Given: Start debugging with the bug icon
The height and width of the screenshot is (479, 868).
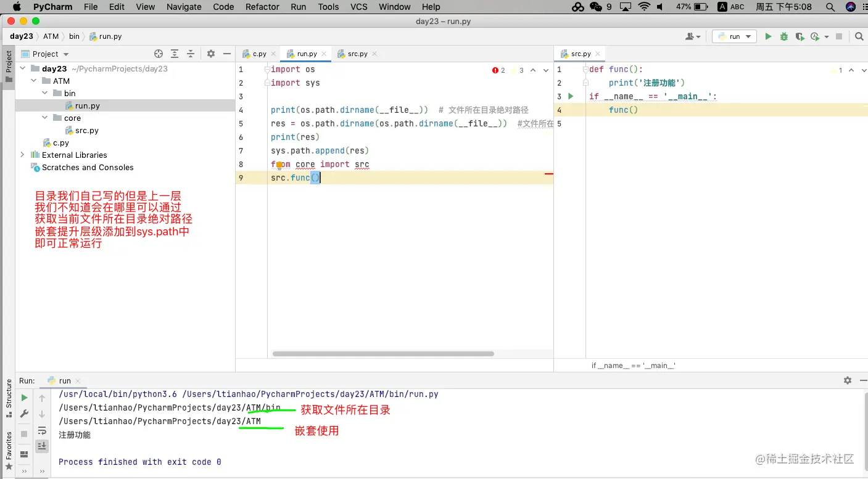Looking at the screenshot, I should 784,36.
